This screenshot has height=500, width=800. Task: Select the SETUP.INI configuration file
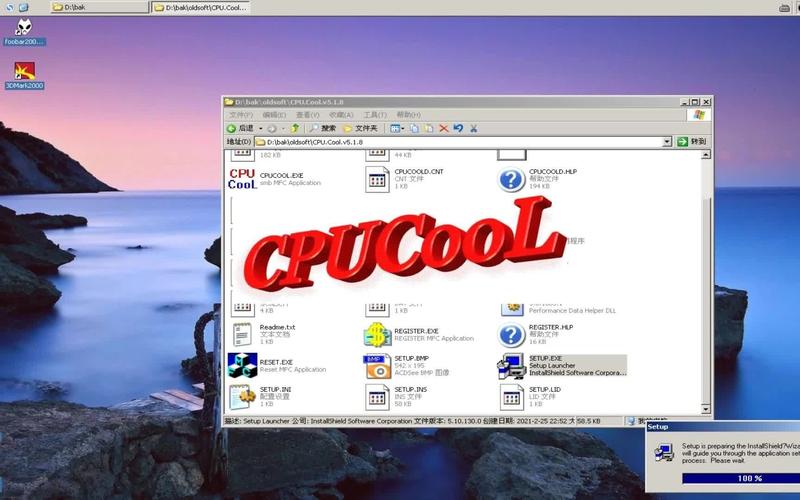pyautogui.click(x=261, y=396)
